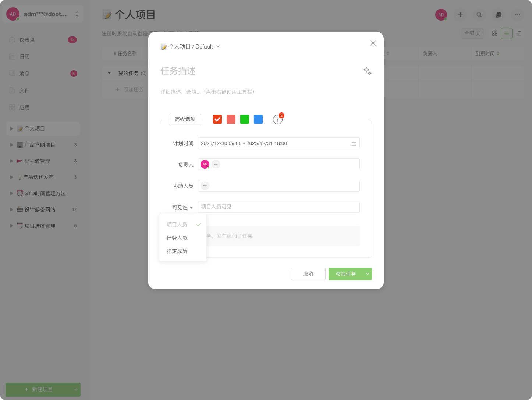Click the 取消 cancel button
The image size is (532, 400).
pos(308,274)
